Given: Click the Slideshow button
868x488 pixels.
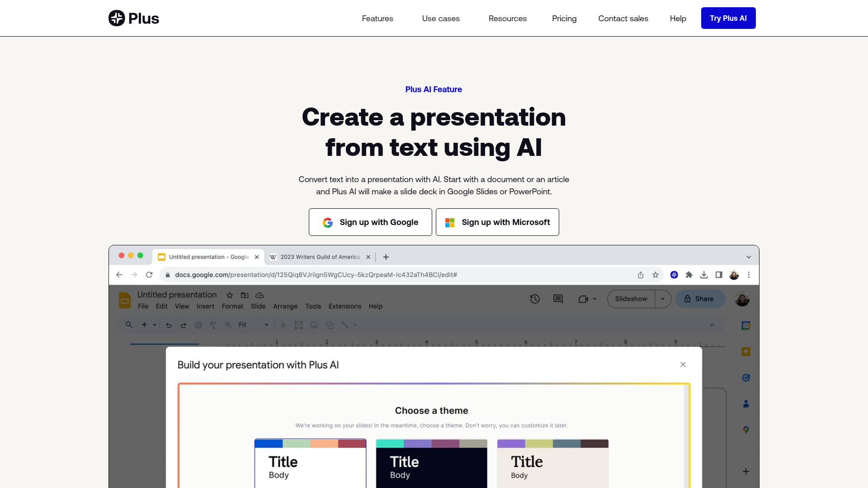Looking at the screenshot, I should [x=631, y=299].
